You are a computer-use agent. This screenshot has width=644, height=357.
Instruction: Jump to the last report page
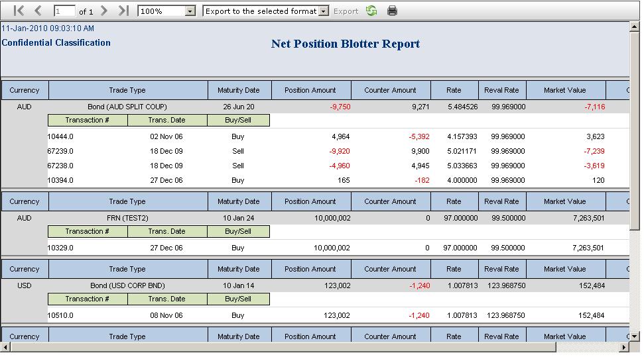[123, 11]
